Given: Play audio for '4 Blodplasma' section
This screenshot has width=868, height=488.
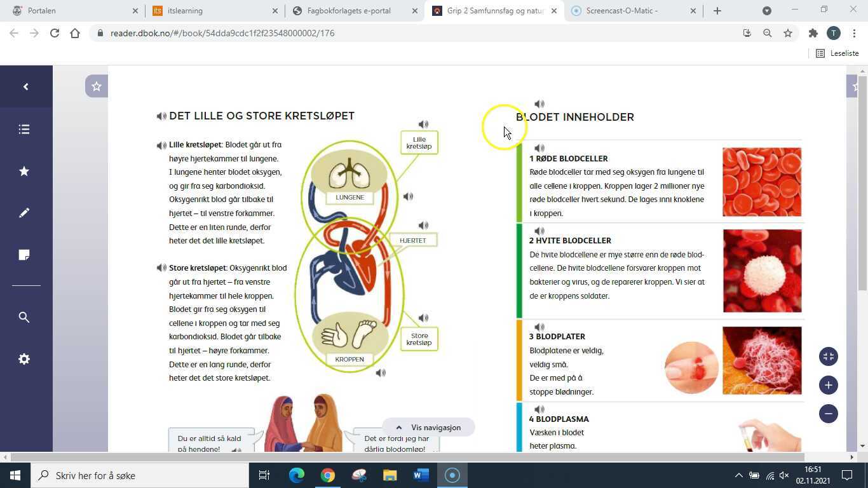Looking at the screenshot, I should pyautogui.click(x=539, y=410).
